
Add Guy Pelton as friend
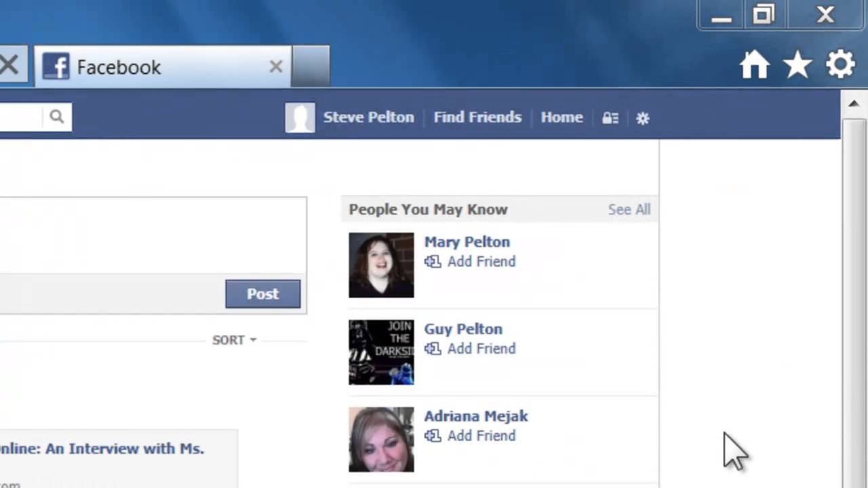coord(470,348)
